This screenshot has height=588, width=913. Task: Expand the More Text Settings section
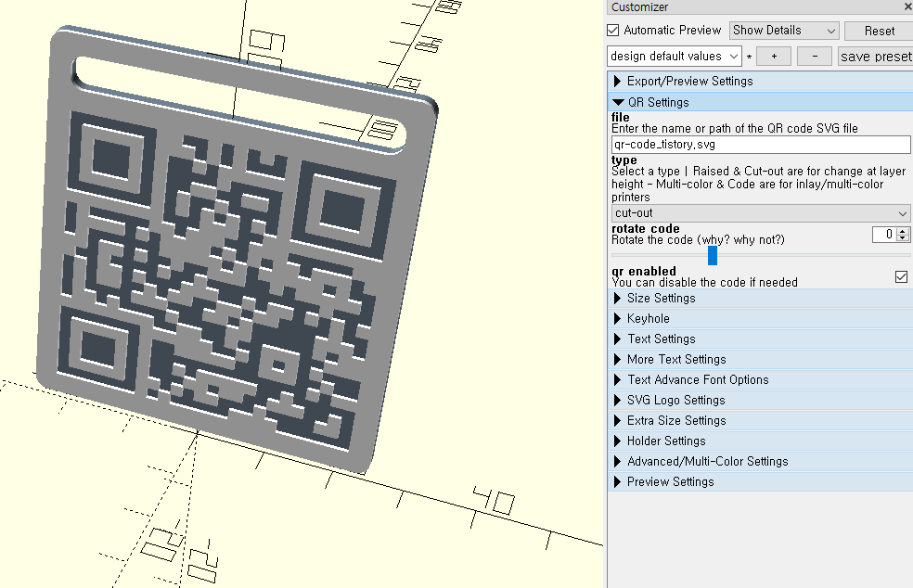pyautogui.click(x=761, y=359)
